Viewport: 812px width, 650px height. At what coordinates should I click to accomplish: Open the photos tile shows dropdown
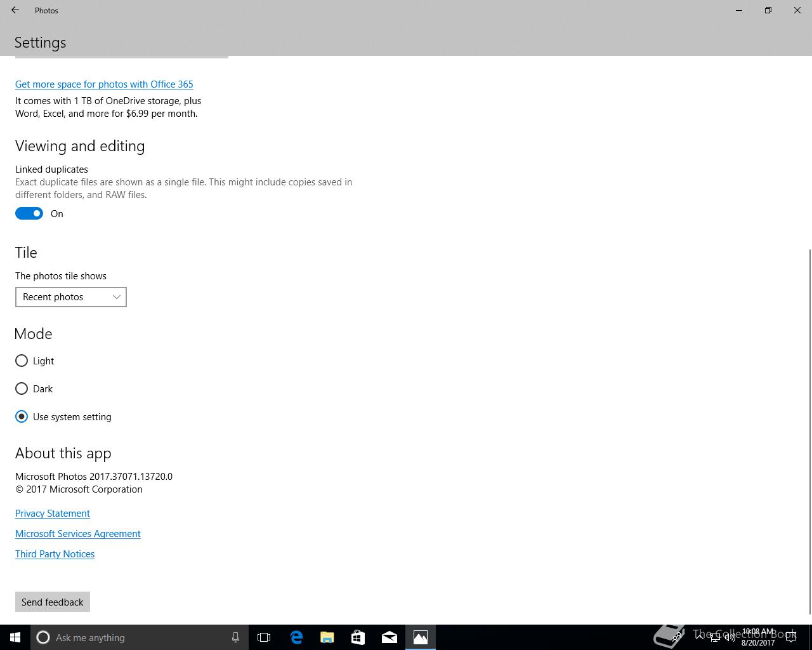tap(71, 297)
